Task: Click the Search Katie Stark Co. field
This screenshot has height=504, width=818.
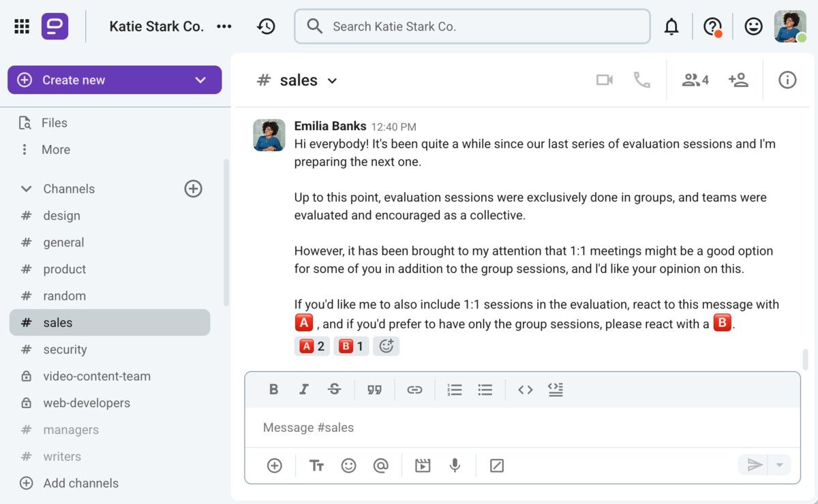Action: click(x=472, y=27)
